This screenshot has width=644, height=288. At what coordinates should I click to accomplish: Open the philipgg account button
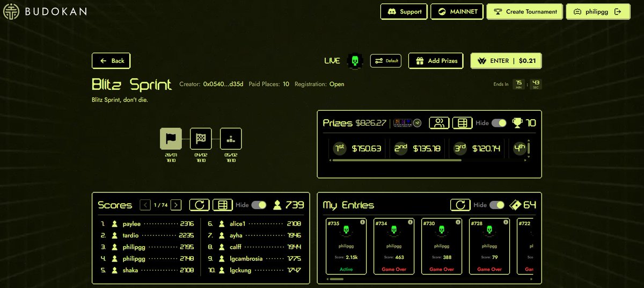click(598, 11)
